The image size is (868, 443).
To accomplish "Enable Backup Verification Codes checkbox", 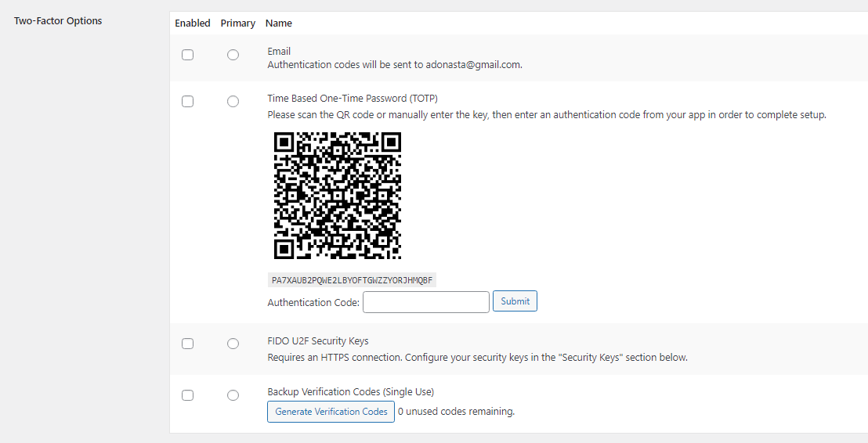I will pyautogui.click(x=188, y=395).
